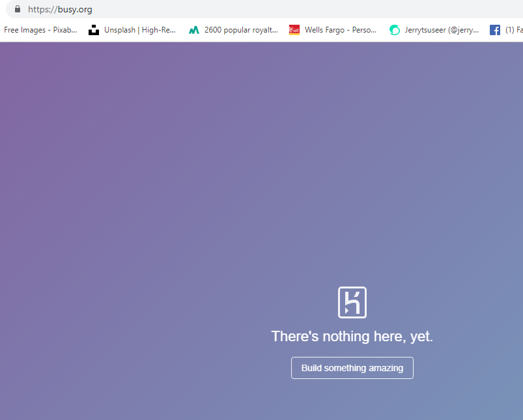
Task: Open the Wells Fargo Personal bookmark label
Action: tap(341, 30)
